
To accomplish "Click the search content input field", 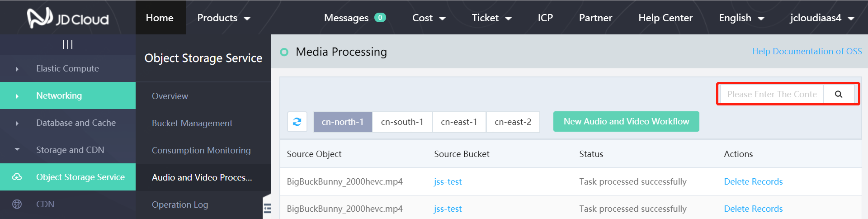I will [x=772, y=94].
